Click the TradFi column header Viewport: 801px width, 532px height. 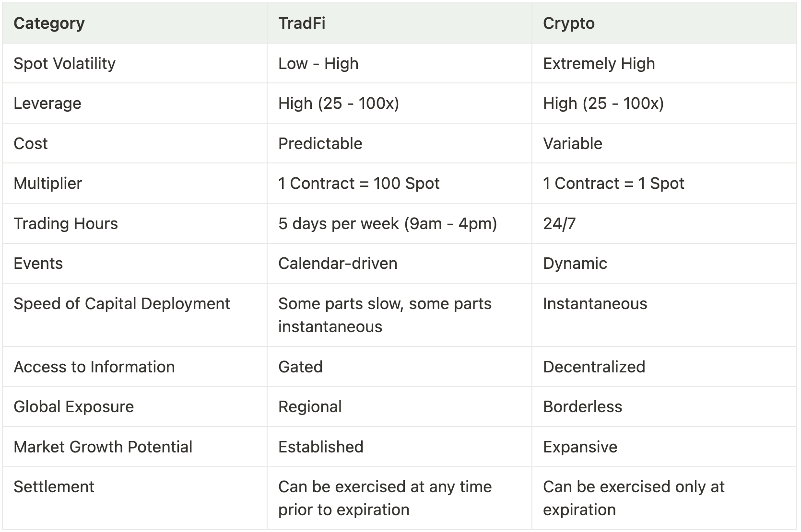tap(302, 23)
